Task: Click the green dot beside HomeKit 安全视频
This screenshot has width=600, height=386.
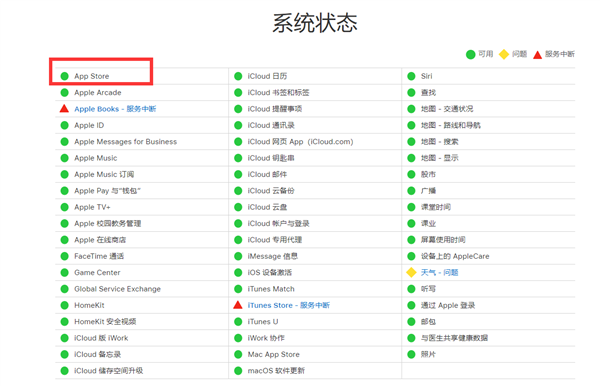Action: [64, 322]
